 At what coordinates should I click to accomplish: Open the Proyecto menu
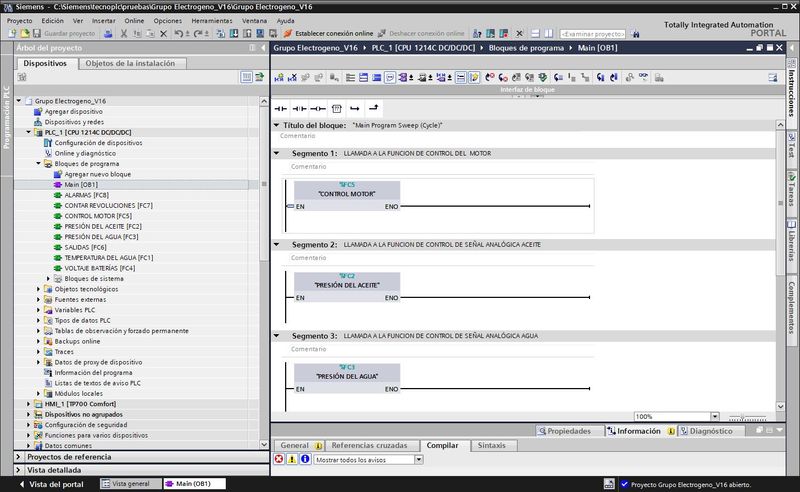click(19, 21)
